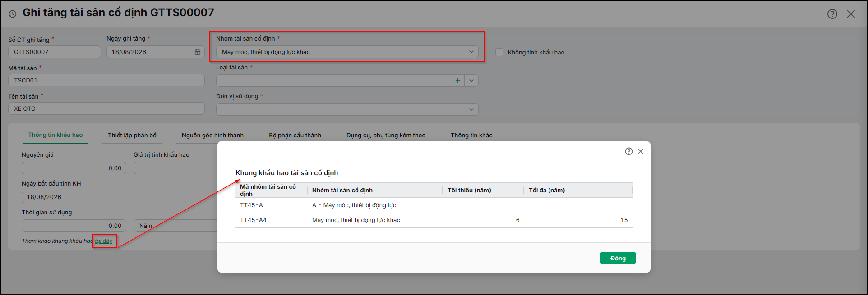Click Số CT ghi tăng field
Screen dimensions: 868x295
[55, 52]
